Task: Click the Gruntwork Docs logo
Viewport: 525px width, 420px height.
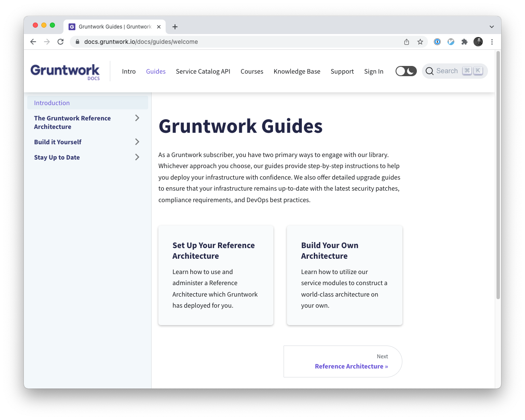Action: click(x=65, y=71)
